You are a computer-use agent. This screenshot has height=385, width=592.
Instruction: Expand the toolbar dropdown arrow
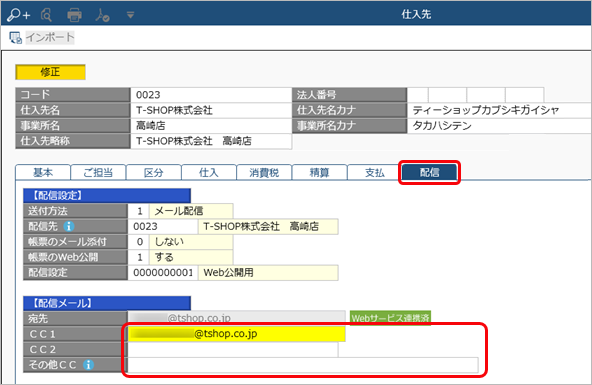(130, 15)
